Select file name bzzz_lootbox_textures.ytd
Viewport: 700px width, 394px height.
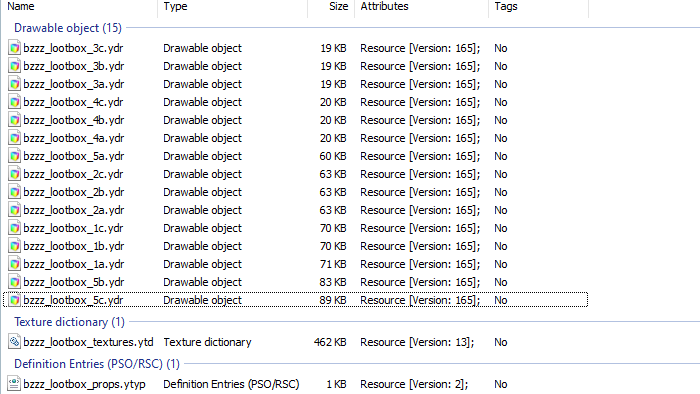point(88,342)
